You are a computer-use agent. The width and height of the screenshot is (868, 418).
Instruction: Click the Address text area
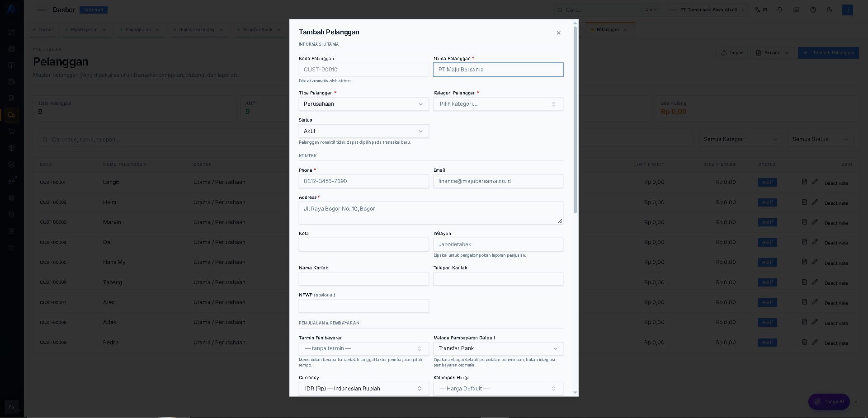tap(431, 213)
